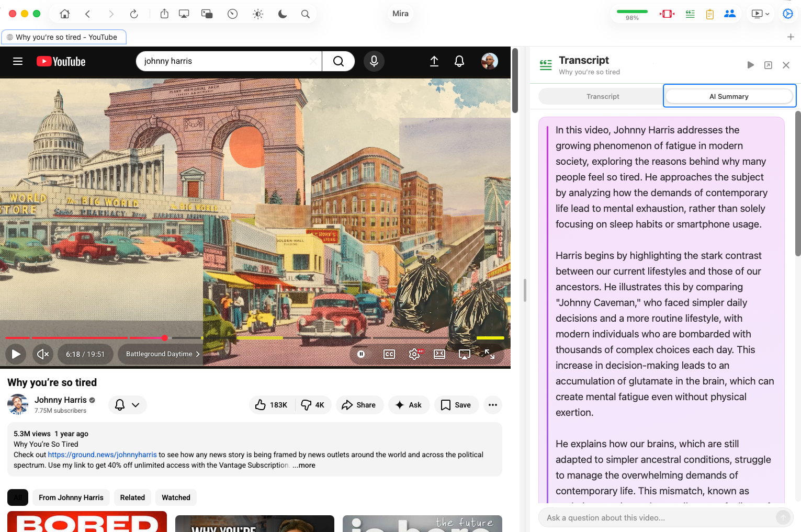
Task: Open Battleground Daytime chapter list
Action: 163,354
